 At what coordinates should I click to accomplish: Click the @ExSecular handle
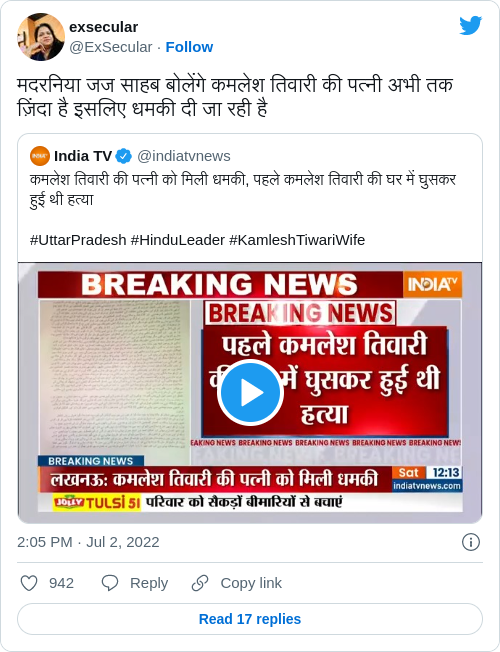[x=111, y=47]
